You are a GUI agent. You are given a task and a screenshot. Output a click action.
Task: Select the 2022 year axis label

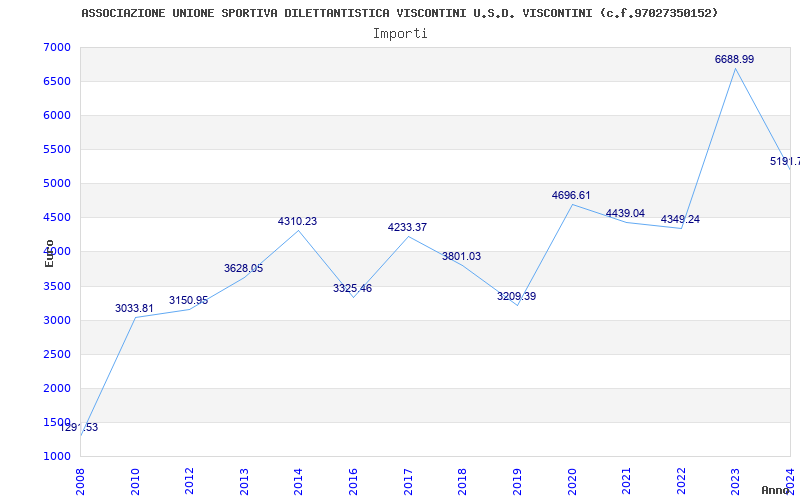[681, 481]
